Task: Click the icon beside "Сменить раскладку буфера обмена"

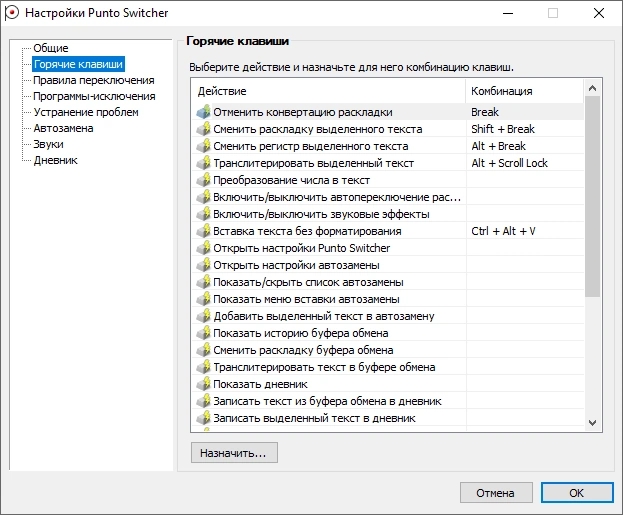Action: pos(203,350)
